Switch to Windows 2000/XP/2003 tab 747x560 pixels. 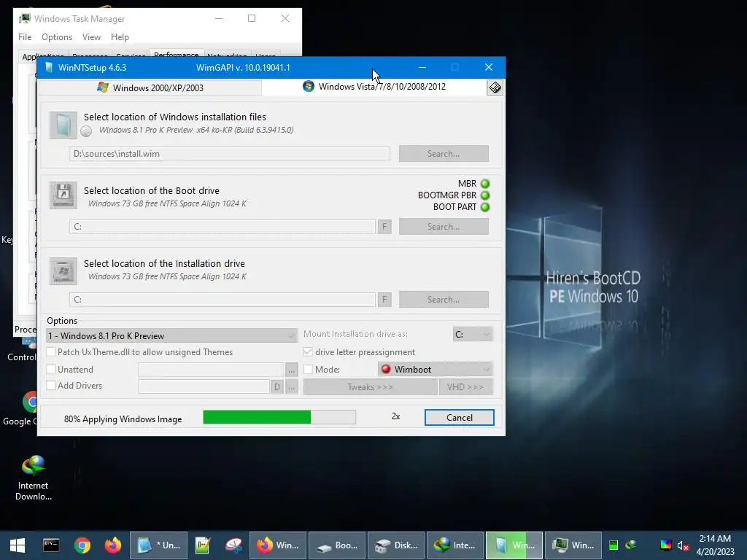click(x=150, y=87)
